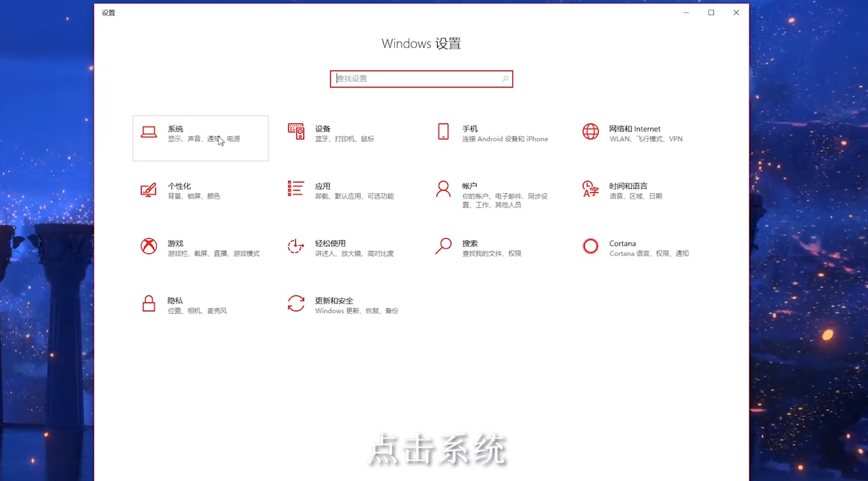Select 蓝牙、打印机、鼠标 description

point(344,139)
